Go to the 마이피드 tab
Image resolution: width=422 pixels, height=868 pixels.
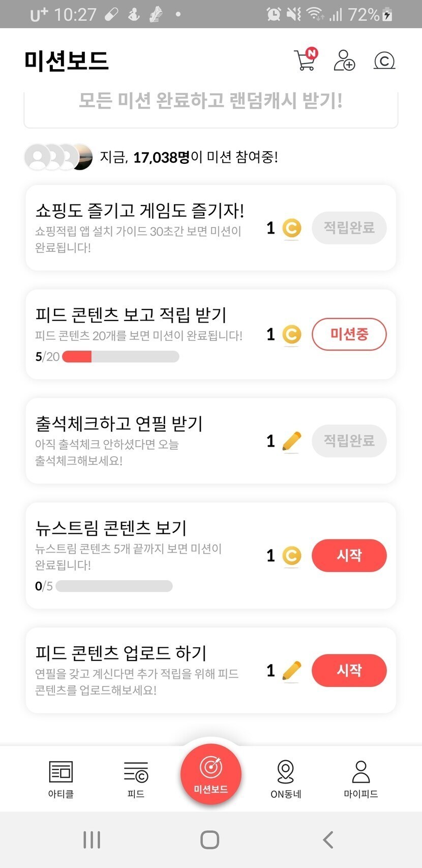(x=360, y=778)
